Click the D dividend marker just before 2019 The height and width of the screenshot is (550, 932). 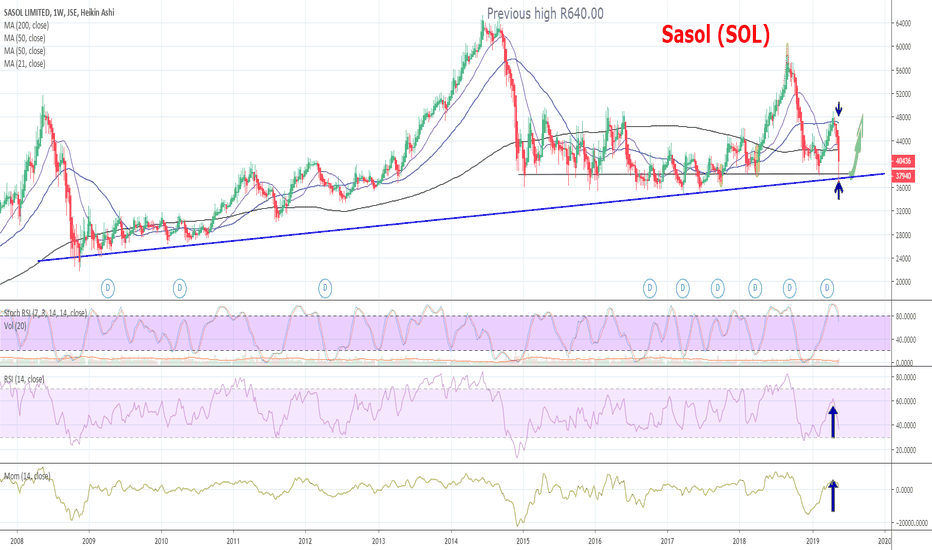tap(789, 288)
